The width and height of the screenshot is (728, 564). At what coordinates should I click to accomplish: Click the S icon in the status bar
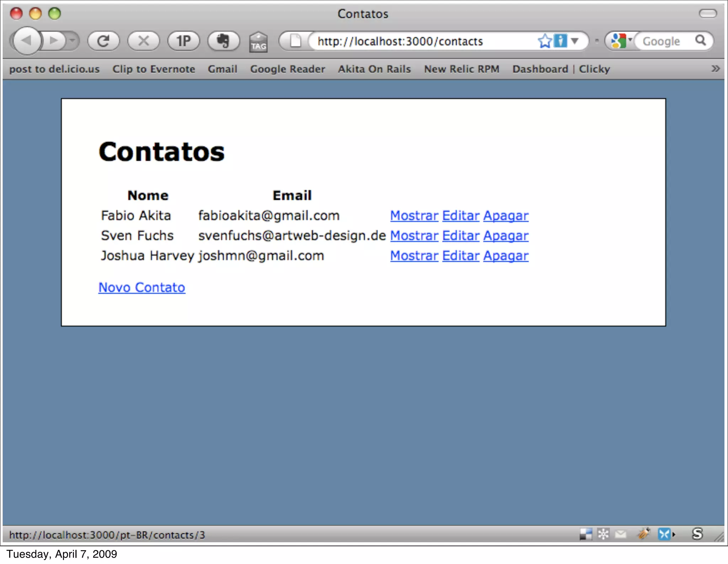click(x=697, y=533)
